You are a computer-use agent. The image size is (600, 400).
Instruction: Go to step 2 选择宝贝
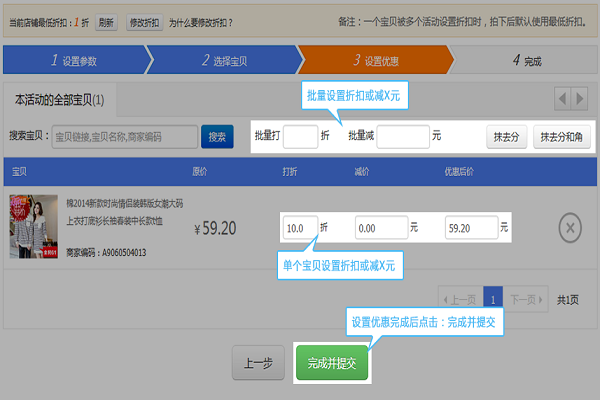(x=225, y=60)
